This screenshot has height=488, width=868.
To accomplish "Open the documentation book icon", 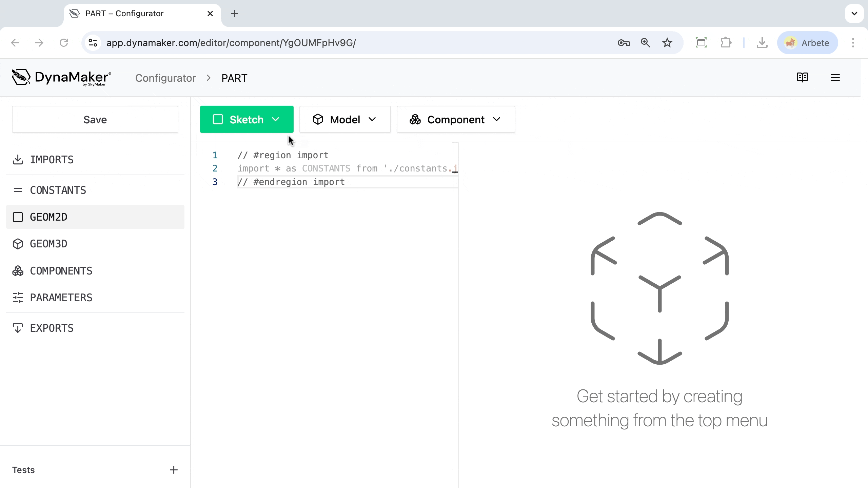I will pos(802,78).
